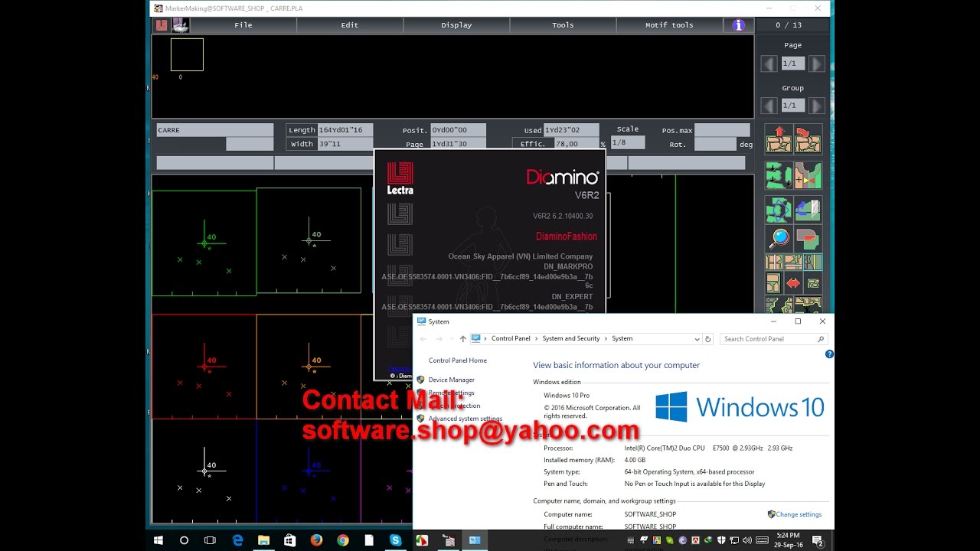Select the black down-arrows piece drop tool
The width and height of the screenshot is (980, 551).
[x=779, y=175]
